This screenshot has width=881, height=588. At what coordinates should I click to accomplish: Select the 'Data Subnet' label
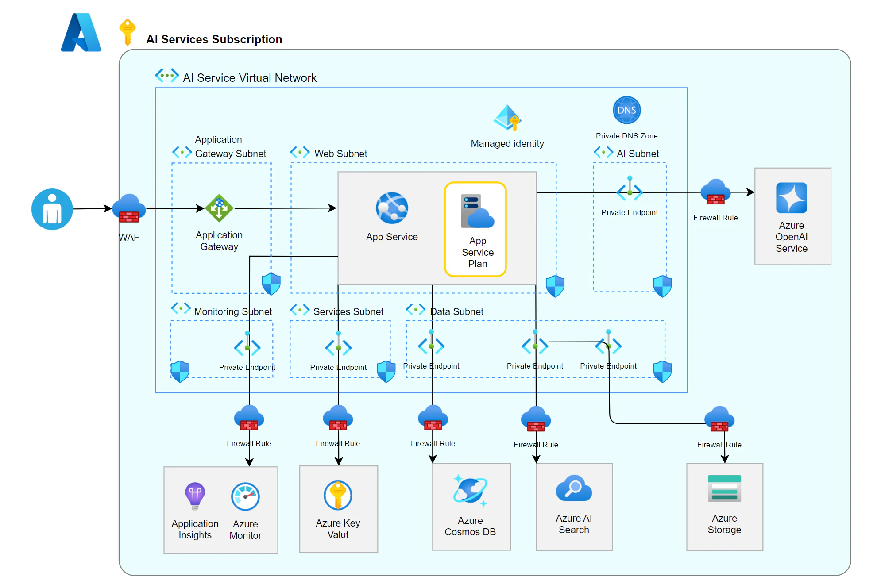(457, 311)
